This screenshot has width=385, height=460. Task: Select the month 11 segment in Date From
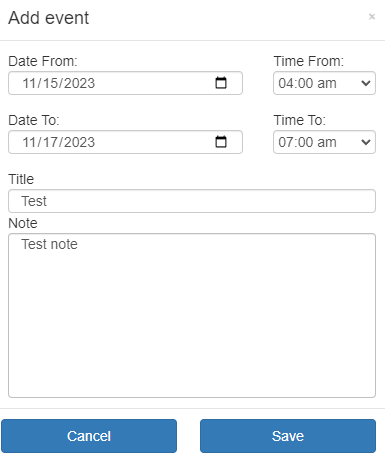30,83
